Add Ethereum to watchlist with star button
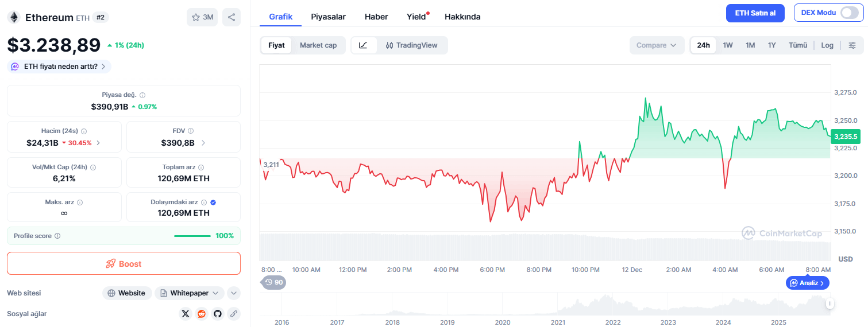The height and width of the screenshot is (327, 868). (x=202, y=17)
